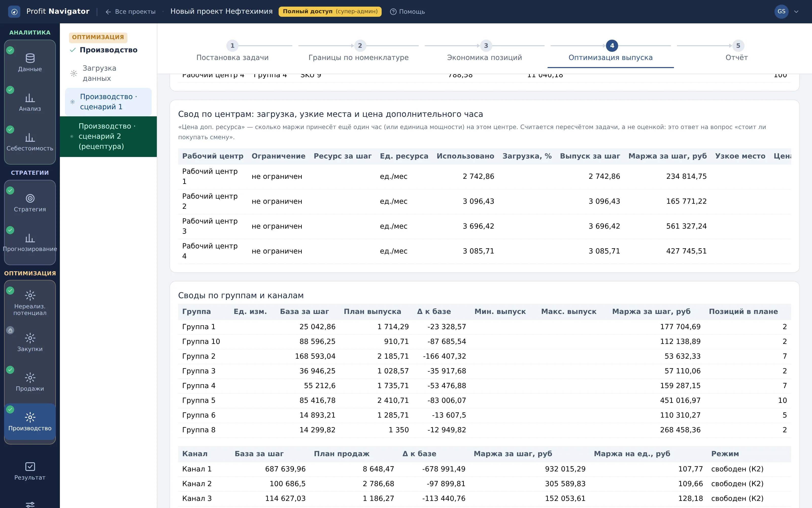Open Производство сценарий 1
Screen dimensions: 812x508
pos(108,102)
